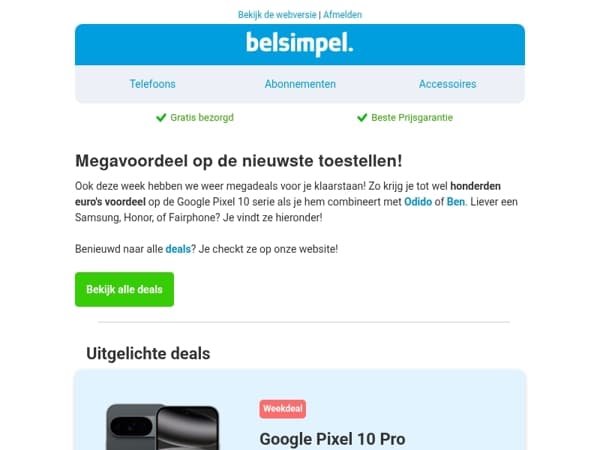Click the 'Megavoordeel op de nieuwste toestellen!' headline
Viewport: 600px width, 450px height.
pyautogui.click(x=238, y=161)
